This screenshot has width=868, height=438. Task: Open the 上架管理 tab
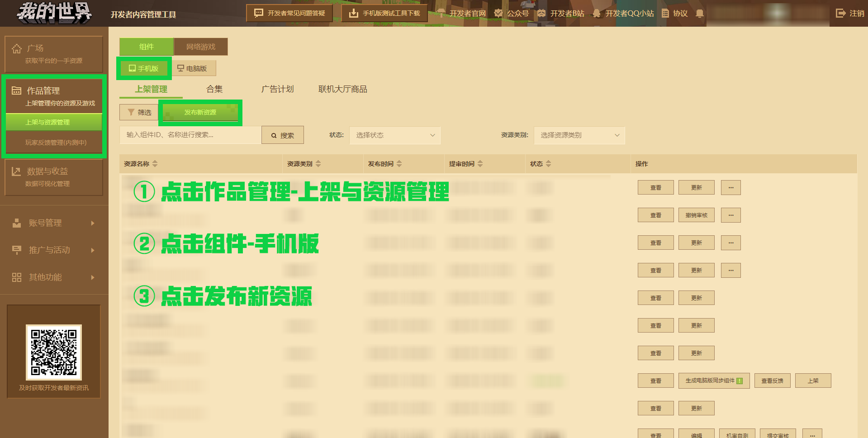151,89
